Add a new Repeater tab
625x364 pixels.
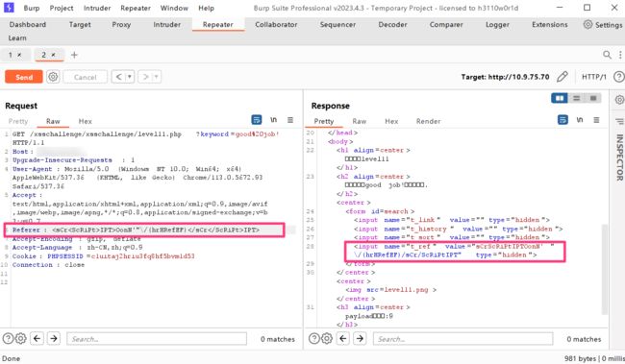pyautogui.click(x=74, y=55)
